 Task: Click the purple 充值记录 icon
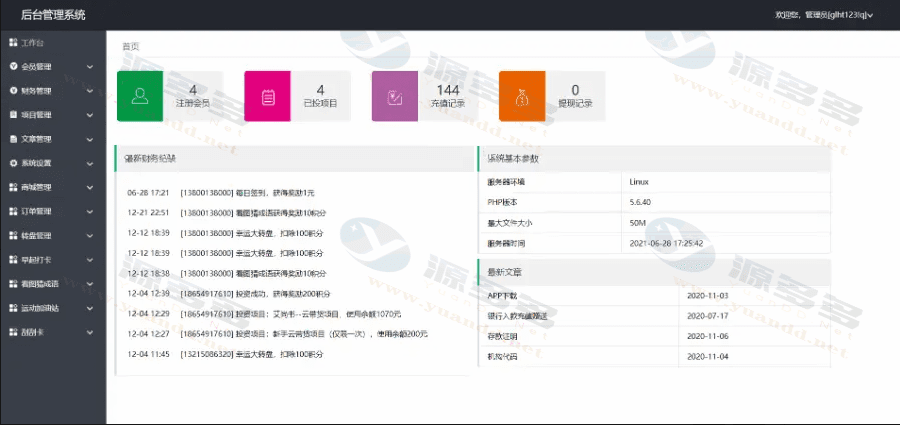pos(395,96)
